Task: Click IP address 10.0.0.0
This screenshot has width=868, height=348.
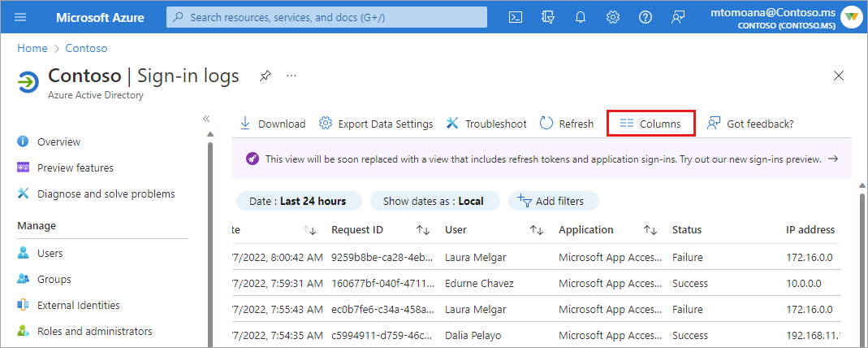Action: pos(804,283)
